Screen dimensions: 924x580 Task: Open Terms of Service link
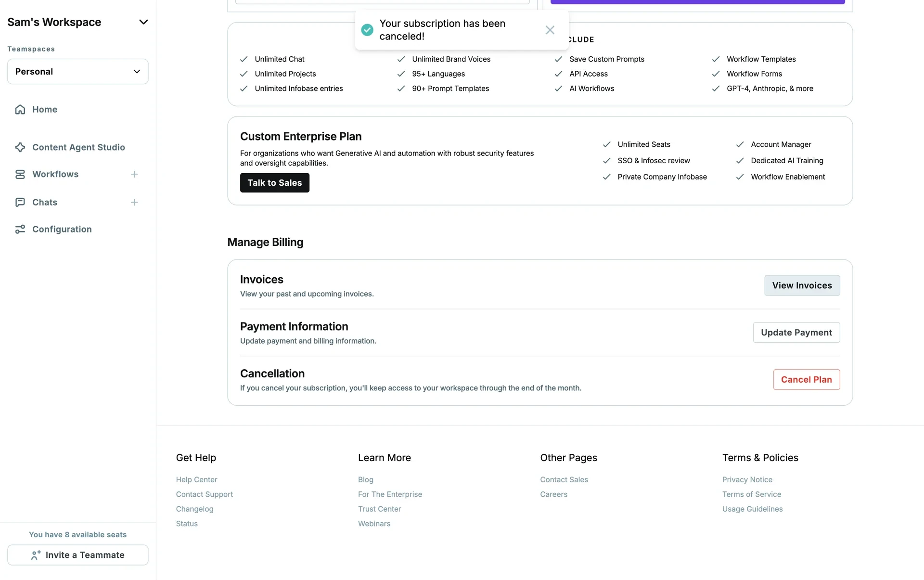coord(751,494)
